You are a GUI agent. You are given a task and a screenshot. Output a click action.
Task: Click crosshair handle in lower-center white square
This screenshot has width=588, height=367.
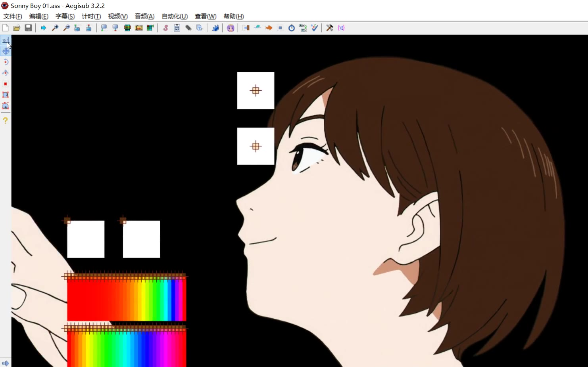point(256,146)
